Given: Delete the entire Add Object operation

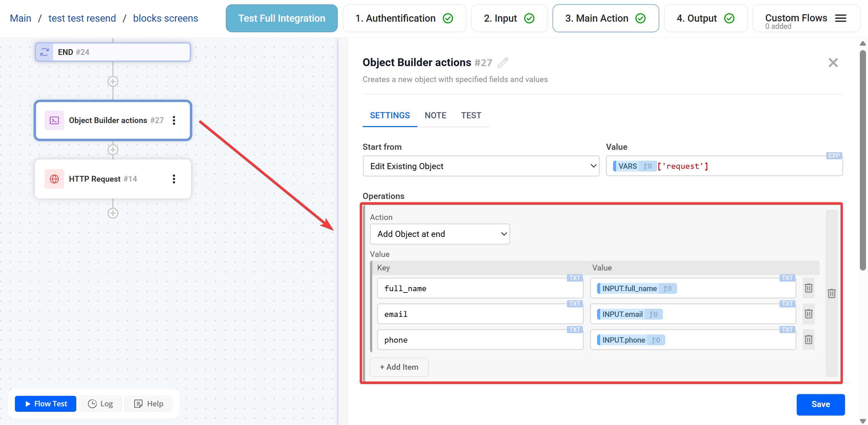Looking at the screenshot, I should pos(831,294).
